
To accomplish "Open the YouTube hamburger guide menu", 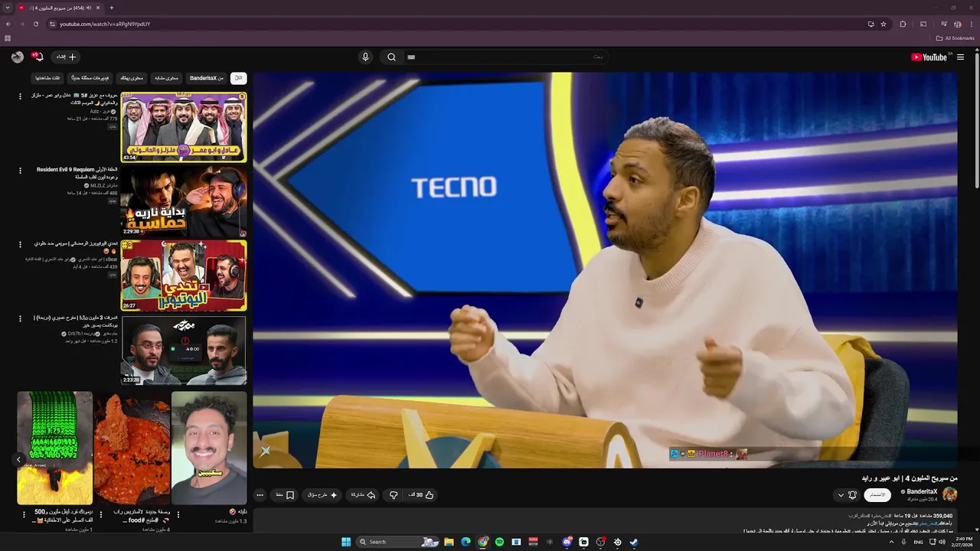I will (x=960, y=57).
